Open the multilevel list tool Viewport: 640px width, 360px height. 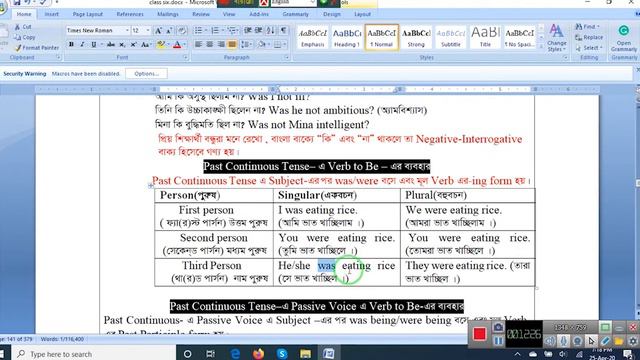[233, 31]
